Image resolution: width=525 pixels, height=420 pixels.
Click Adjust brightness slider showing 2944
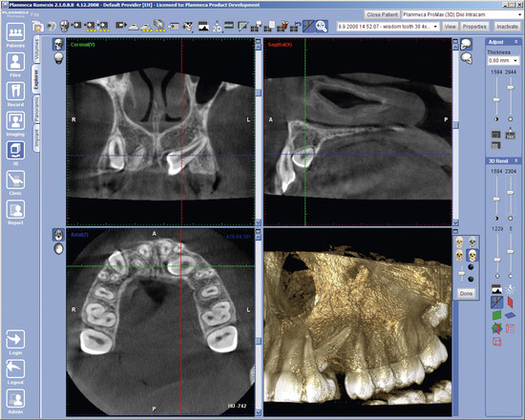click(511, 88)
